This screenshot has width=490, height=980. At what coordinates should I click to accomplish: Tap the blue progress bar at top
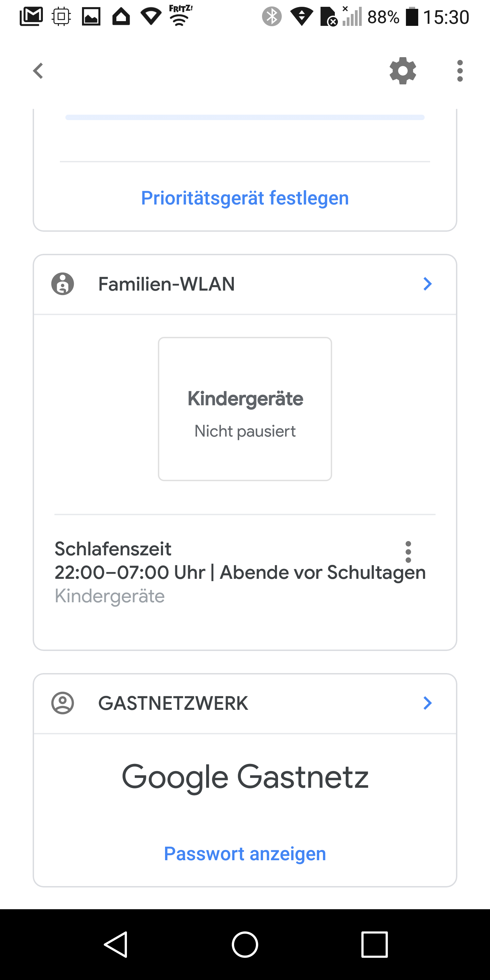click(x=245, y=117)
